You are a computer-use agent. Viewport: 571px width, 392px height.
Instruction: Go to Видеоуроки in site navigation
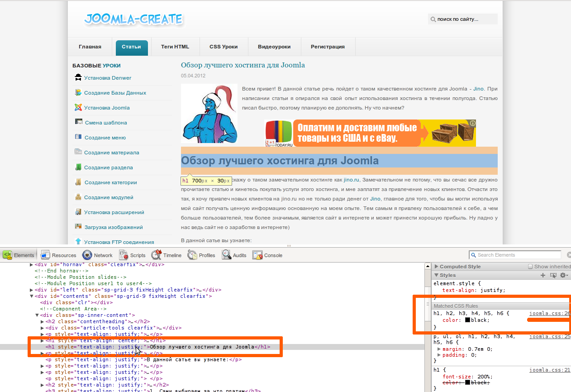point(274,47)
